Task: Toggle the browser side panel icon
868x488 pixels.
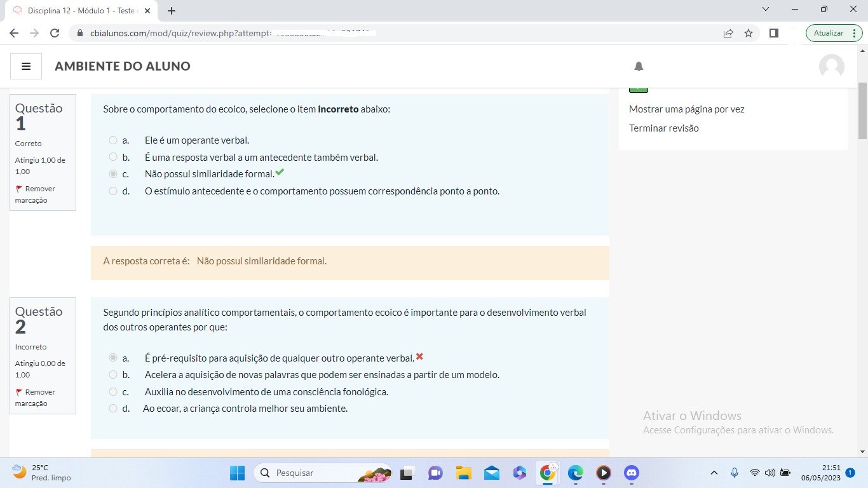Action: 773,33
